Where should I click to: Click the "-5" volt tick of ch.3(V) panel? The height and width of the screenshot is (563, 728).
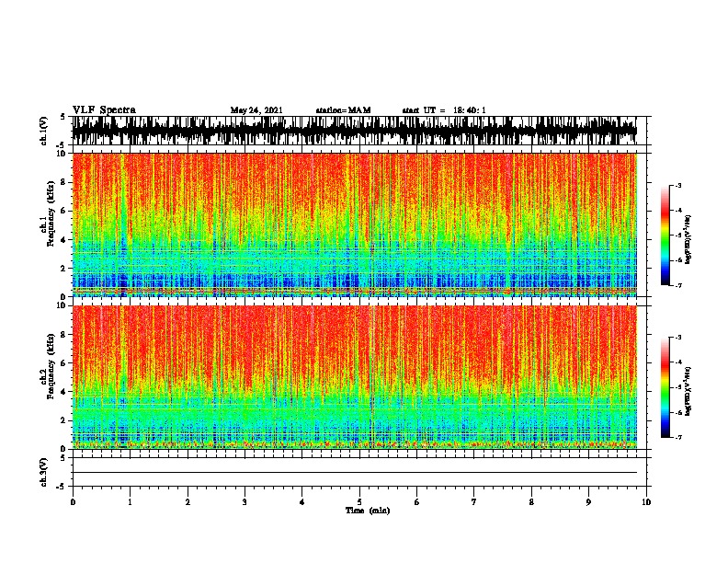62,487
